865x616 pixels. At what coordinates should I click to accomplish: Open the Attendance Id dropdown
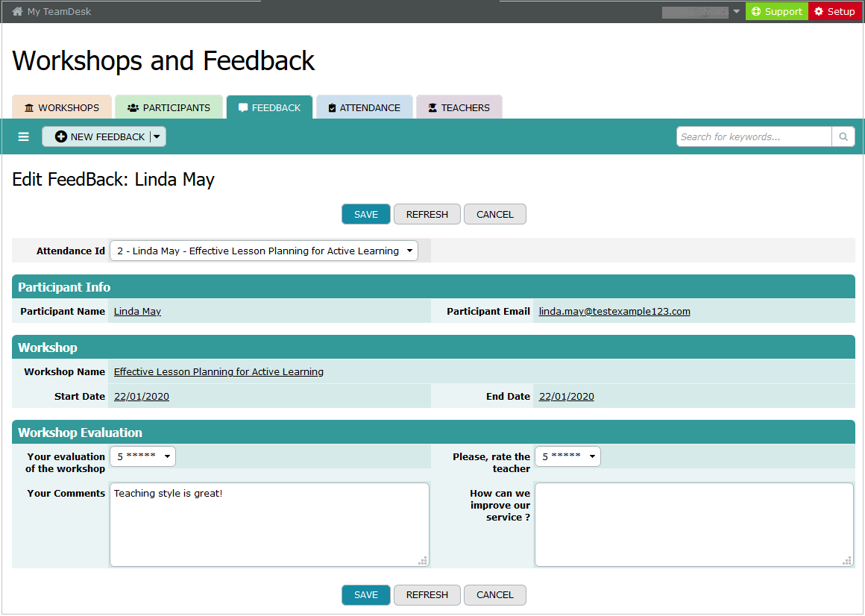[x=264, y=251]
